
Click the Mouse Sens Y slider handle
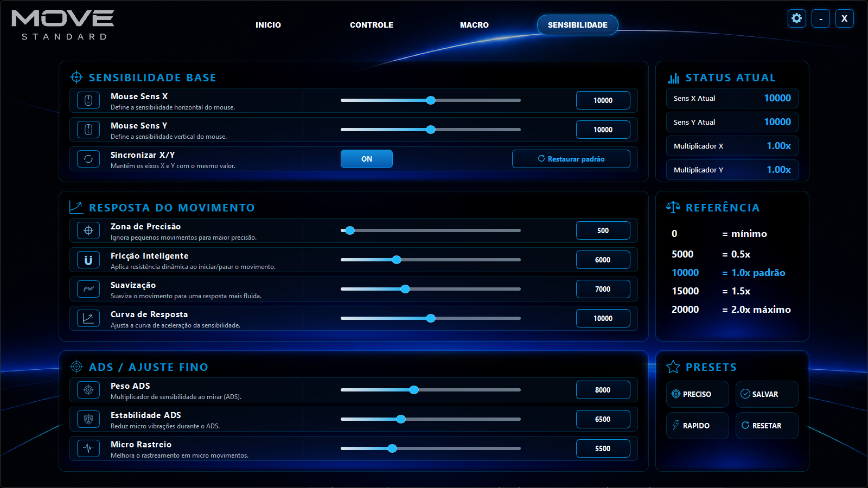431,130
